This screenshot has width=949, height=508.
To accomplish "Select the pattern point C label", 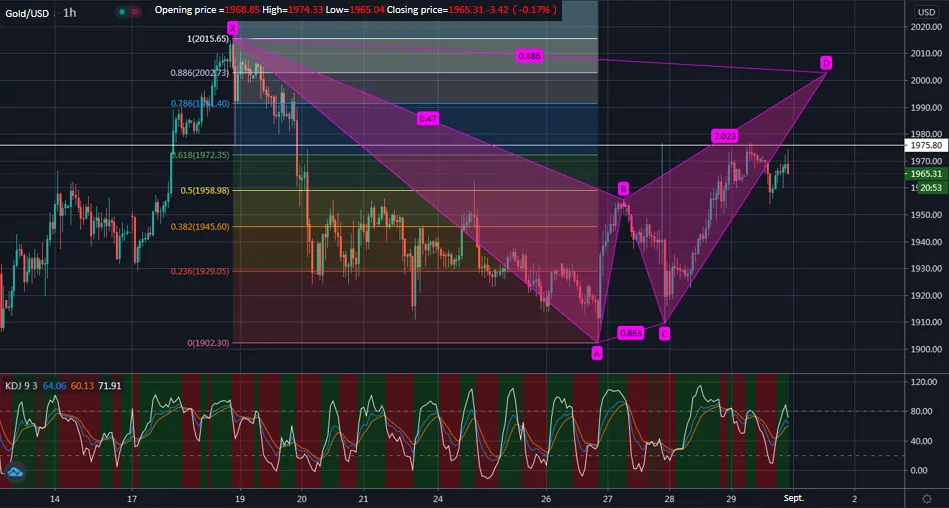I will coord(664,334).
